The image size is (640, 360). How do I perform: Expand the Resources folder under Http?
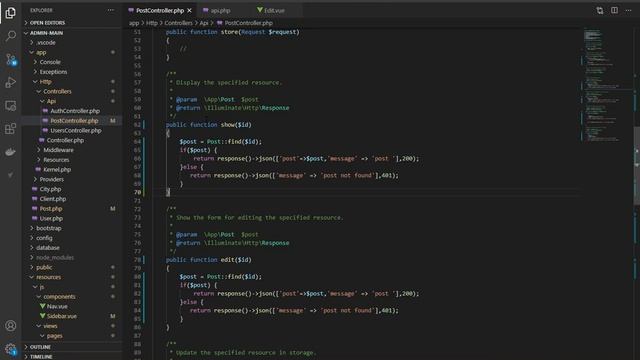(56, 160)
